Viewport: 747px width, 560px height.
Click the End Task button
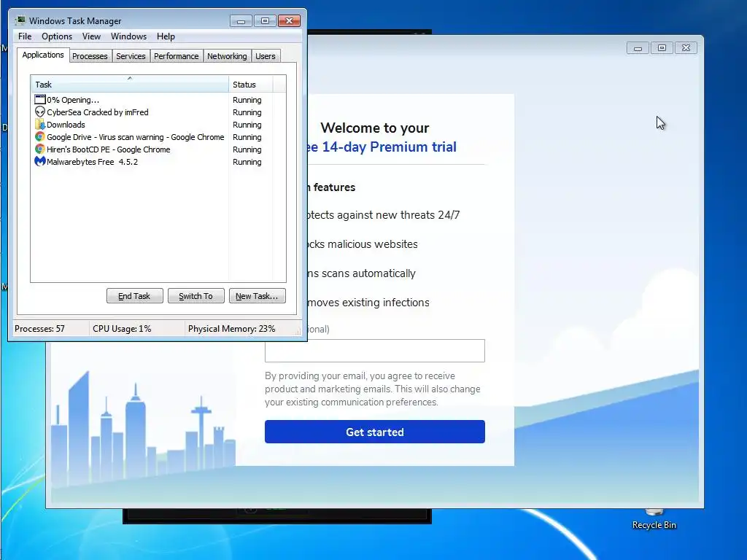(134, 296)
